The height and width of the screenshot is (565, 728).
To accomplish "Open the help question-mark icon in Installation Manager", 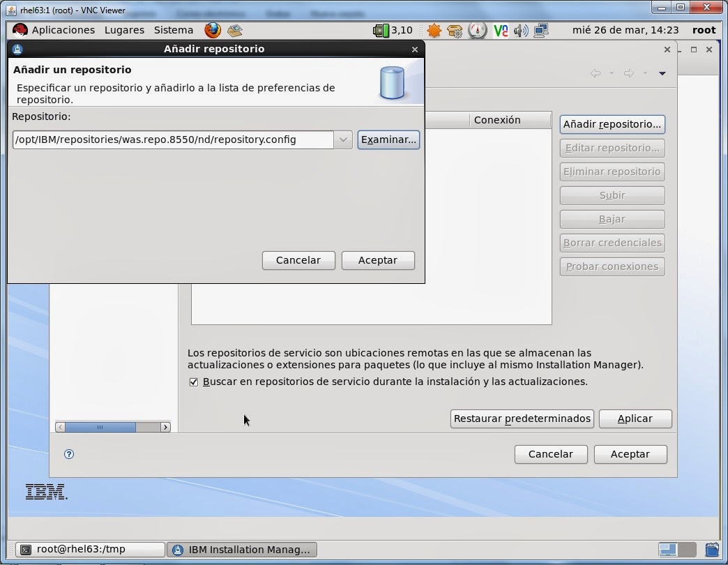I will tap(68, 454).
